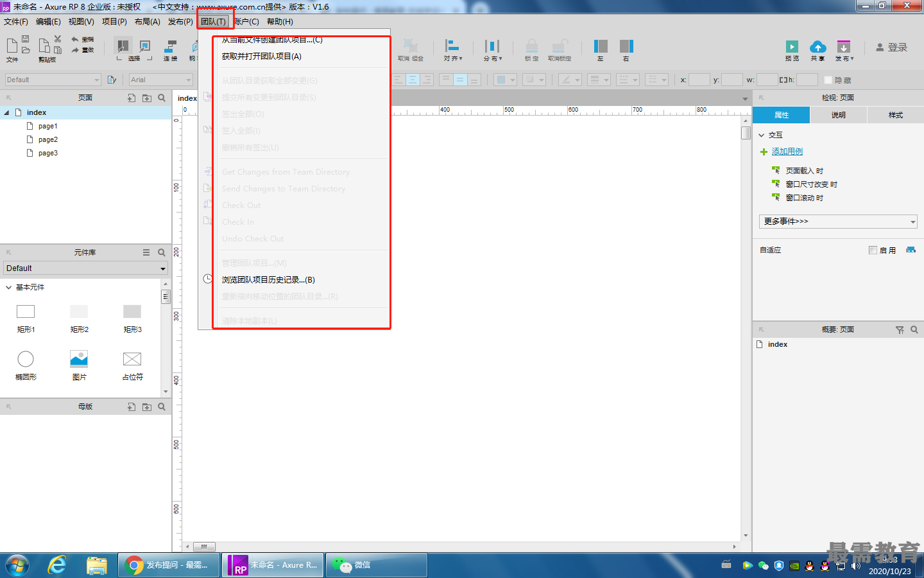Toggle bottom vertical alignment button
This screenshot has height=578, width=924.
(x=474, y=80)
